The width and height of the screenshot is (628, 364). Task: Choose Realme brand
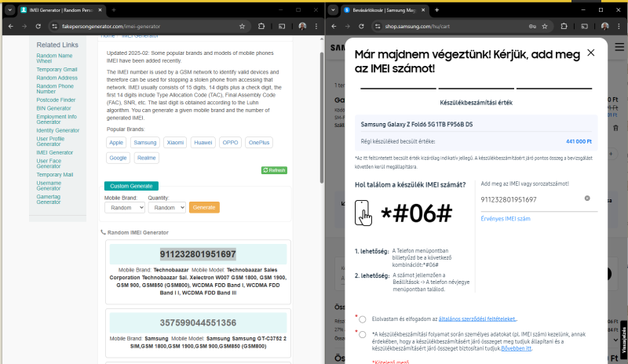coord(147,158)
